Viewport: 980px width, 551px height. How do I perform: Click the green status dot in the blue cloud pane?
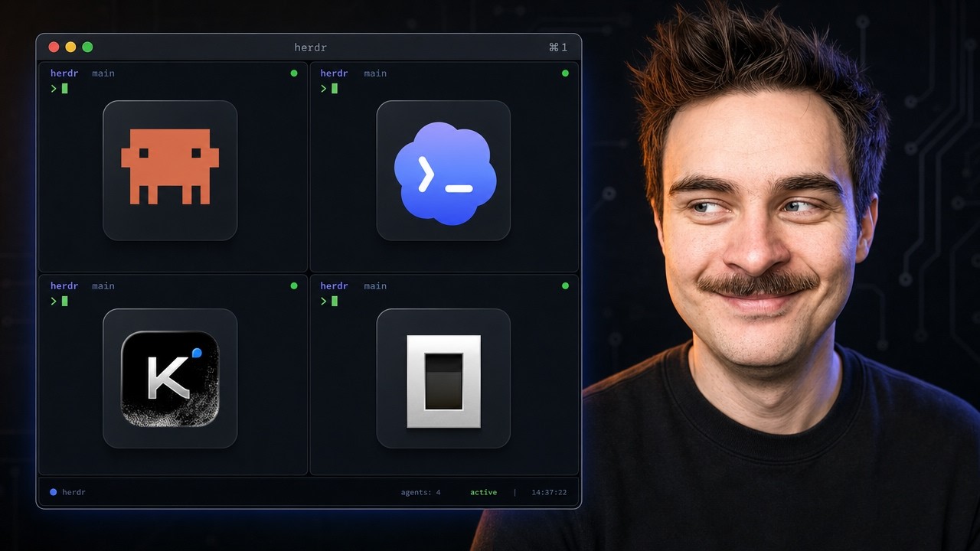point(565,73)
